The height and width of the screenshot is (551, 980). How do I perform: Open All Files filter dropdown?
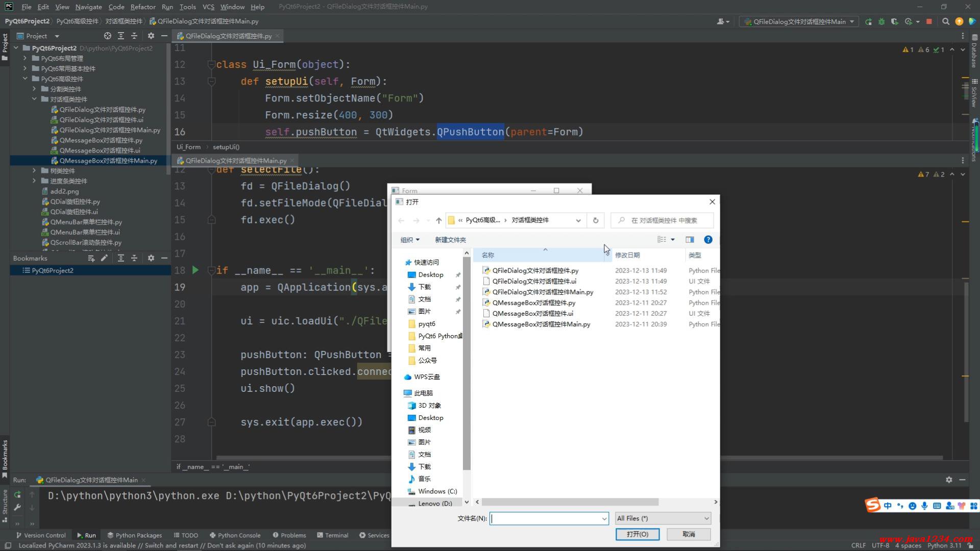pos(663,518)
